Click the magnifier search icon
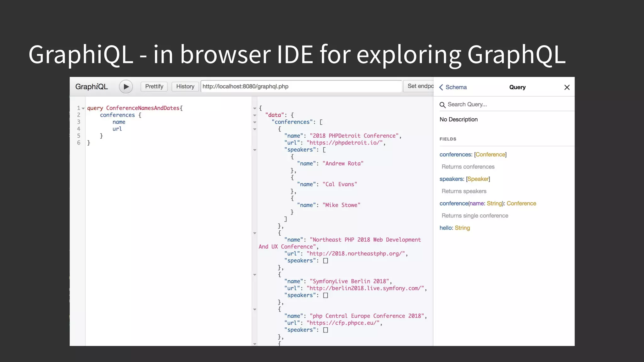This screenshot has height=362, width=644. coord(442,105)
